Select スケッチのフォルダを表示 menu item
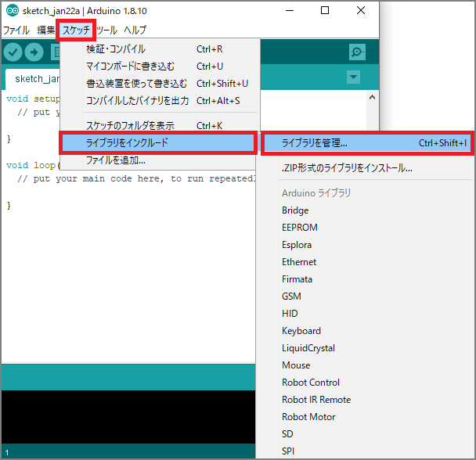The width and height of the screenshot is (476, 460). point(160,125)
